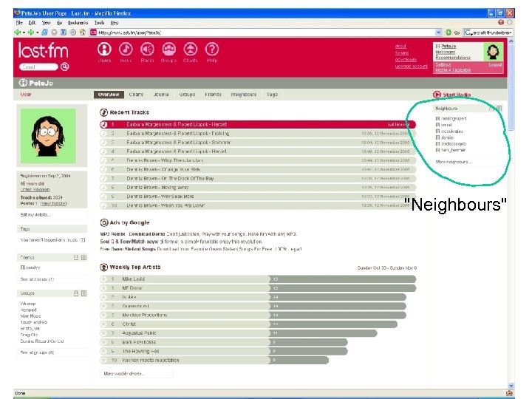Click the search magnifier icon
The height and width of the screenshot is (399, 532).
65,66
